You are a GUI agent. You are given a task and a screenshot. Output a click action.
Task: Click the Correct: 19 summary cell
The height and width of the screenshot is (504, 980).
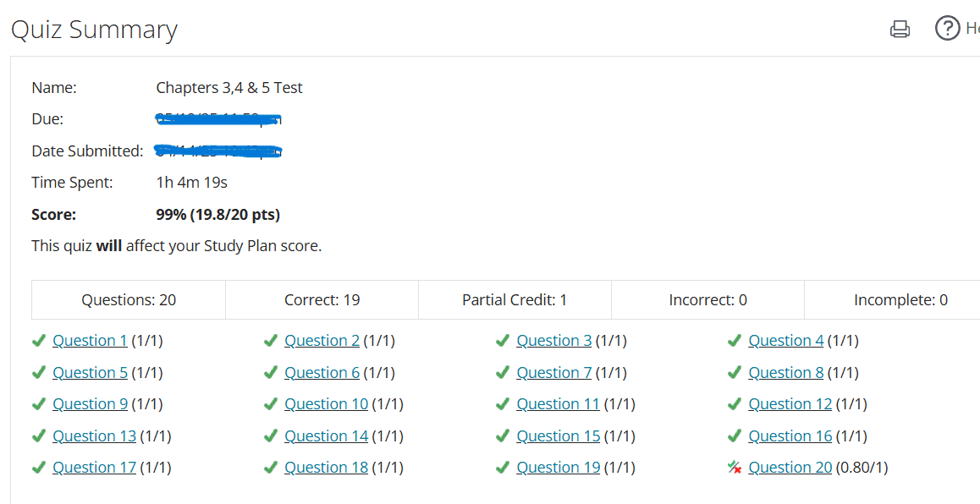click(x=322, y=300)
